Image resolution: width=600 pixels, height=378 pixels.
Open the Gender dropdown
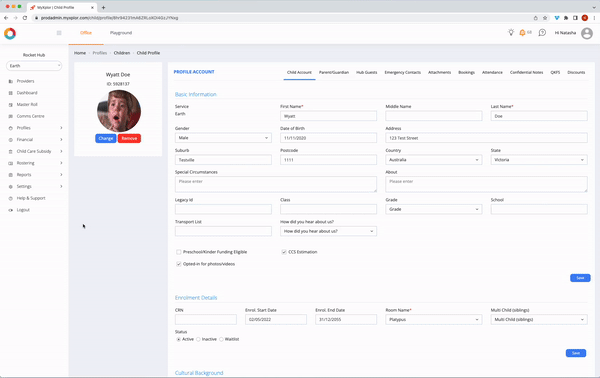pos(223,138)
